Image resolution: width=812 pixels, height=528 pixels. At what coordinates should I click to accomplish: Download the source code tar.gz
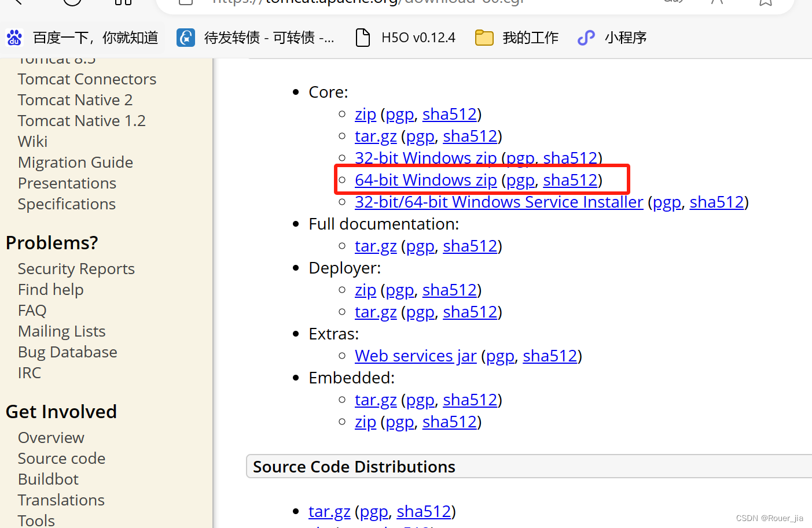pyautogui.click(x=329, y=512)
